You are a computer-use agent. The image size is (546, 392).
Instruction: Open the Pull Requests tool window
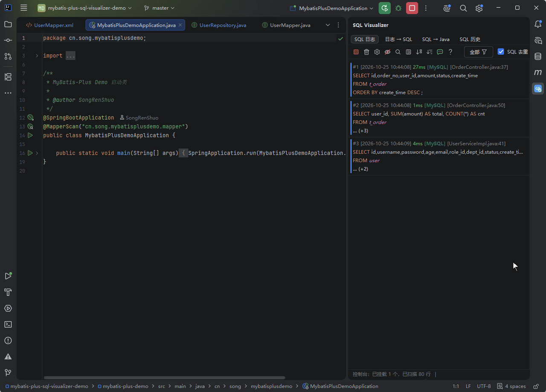pos(8,56)
